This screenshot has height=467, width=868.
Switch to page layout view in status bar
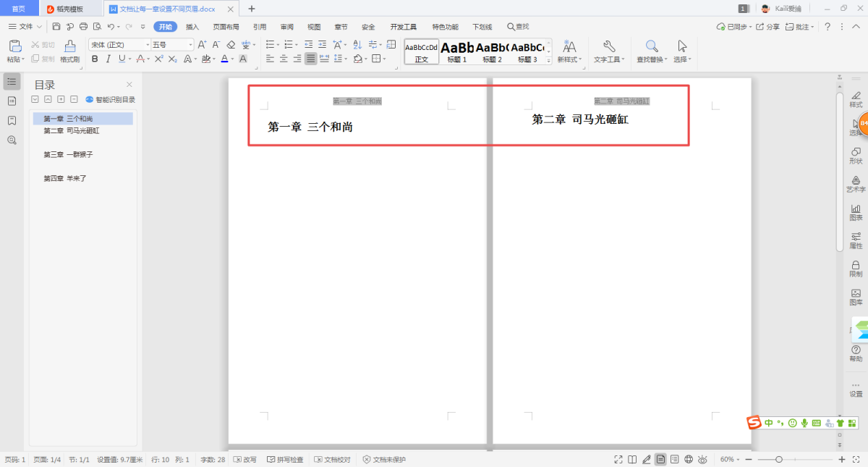pos(660,460)
